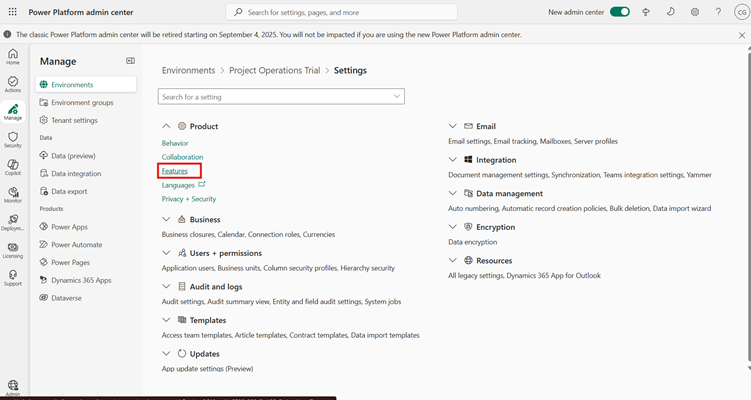Click the moon icon in header
The image size is (751, 400).
[x=671, y=12]
